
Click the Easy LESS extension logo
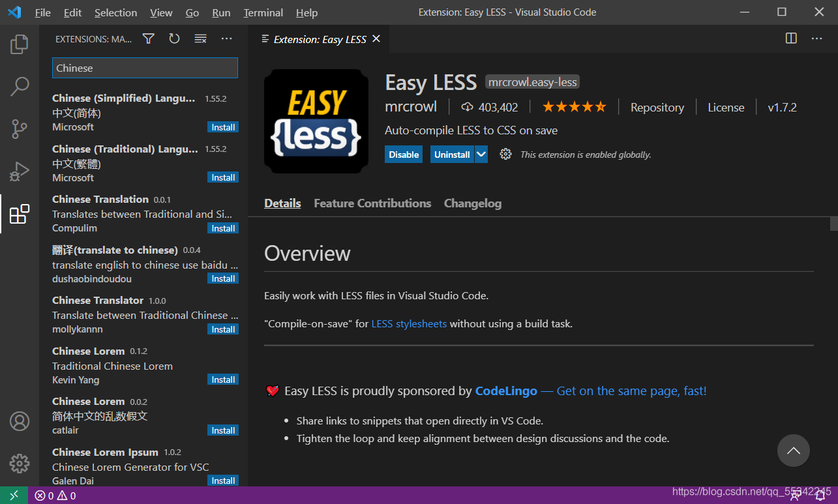coord(316,121)
